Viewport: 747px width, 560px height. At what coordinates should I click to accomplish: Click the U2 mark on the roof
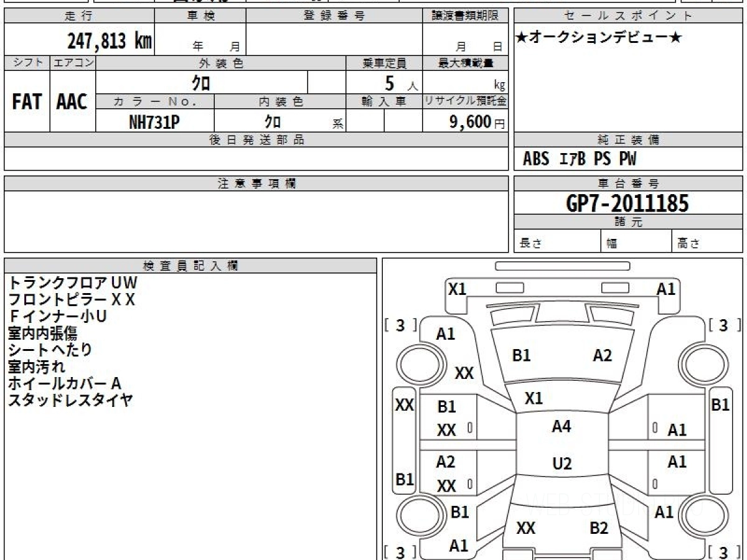pyautogui.click(x=562, y=464)
